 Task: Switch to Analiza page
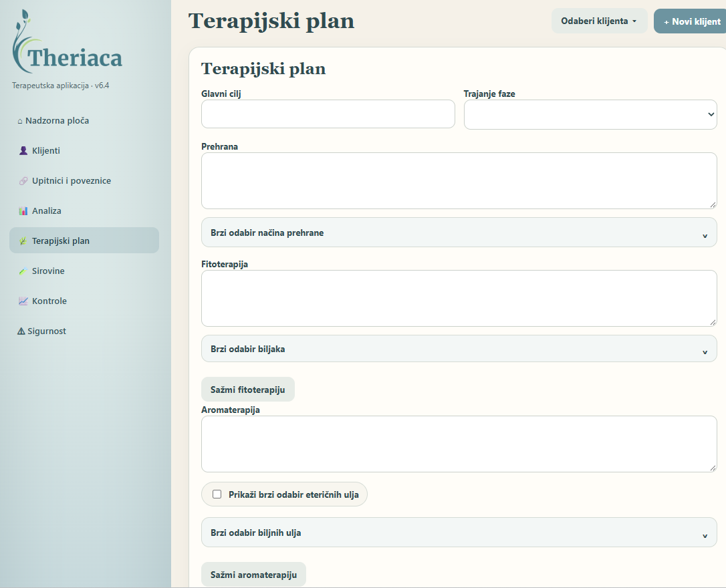(x=84, y=211)
